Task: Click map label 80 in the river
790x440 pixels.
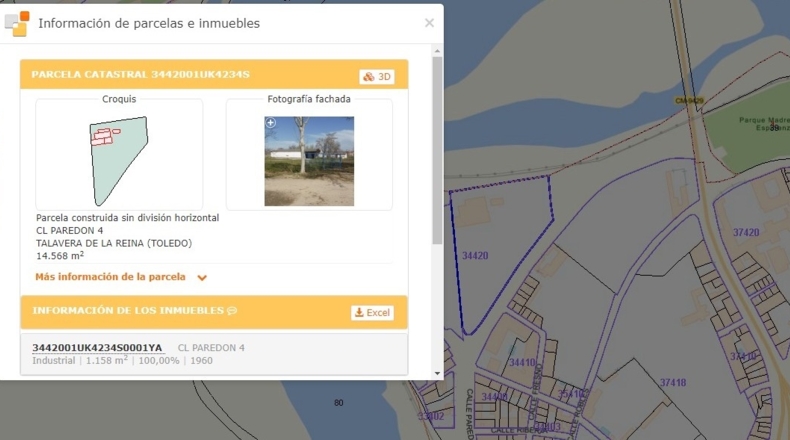Action: [x=339, y=403]
